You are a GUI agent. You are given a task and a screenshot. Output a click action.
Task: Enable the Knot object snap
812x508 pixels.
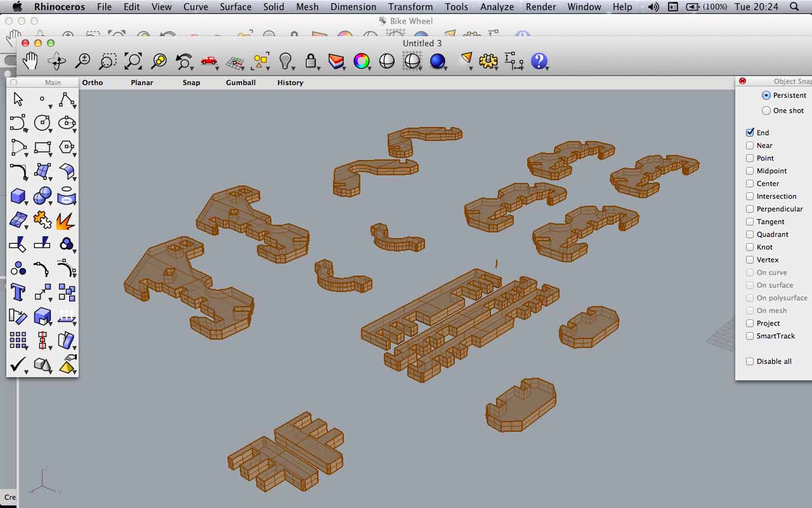pyautogui.click(x=750, y=247)
